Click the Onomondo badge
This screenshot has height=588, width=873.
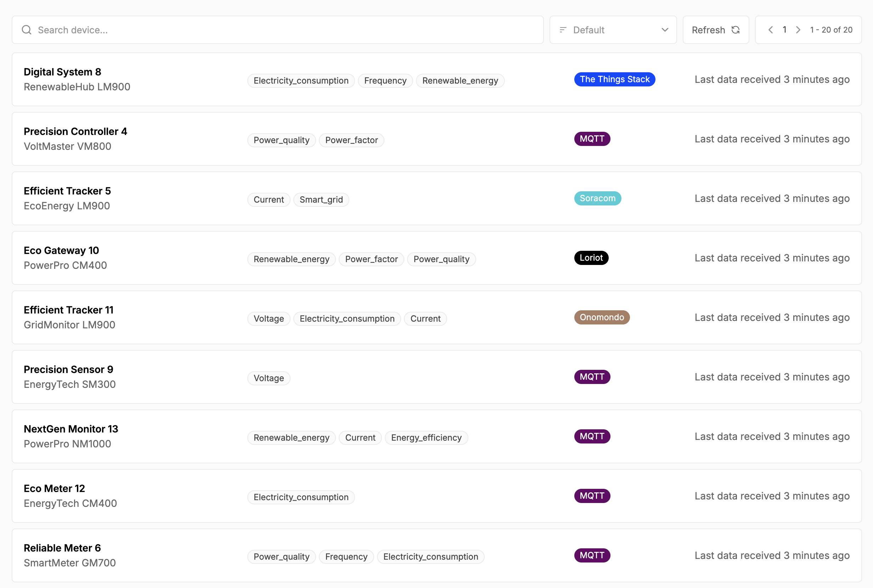(602, 317)
